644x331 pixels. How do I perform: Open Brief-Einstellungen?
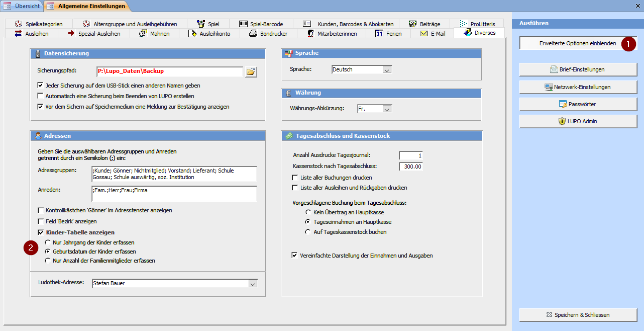click(578, 69)
